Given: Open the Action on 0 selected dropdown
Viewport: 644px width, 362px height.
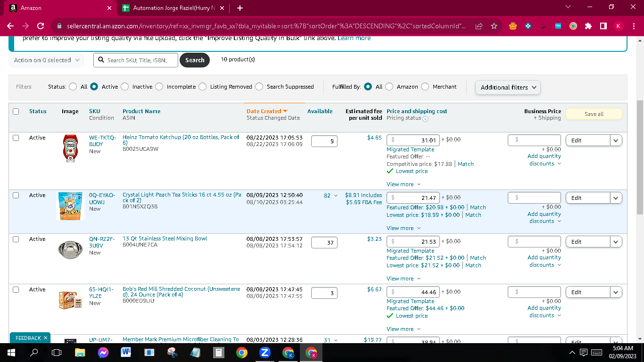Looking at the screenshot, I should click(x=46, y=60).
